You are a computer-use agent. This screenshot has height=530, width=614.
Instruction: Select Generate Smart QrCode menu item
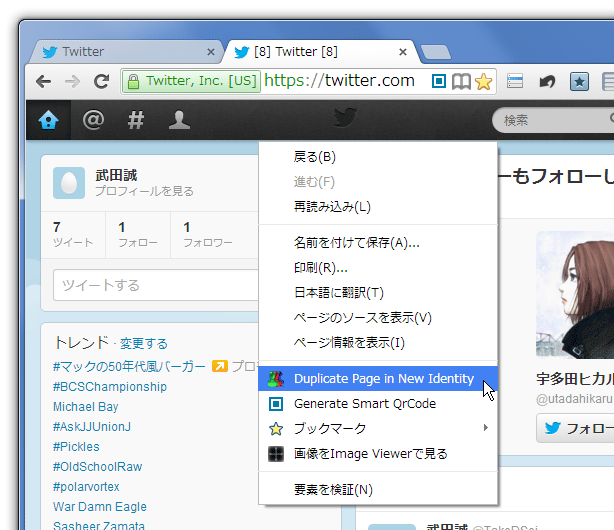coord(378,403)
